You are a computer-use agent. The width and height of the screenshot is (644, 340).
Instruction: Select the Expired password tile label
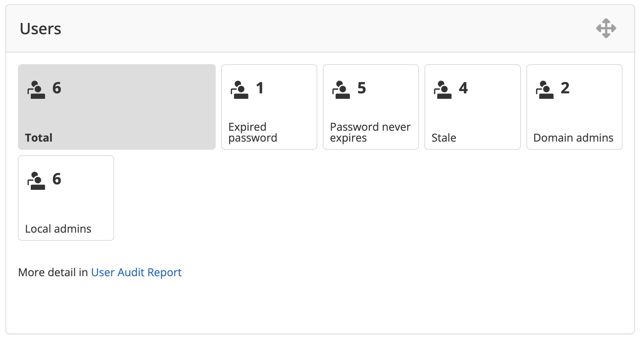pyautogui.click(x=253, y=132)
